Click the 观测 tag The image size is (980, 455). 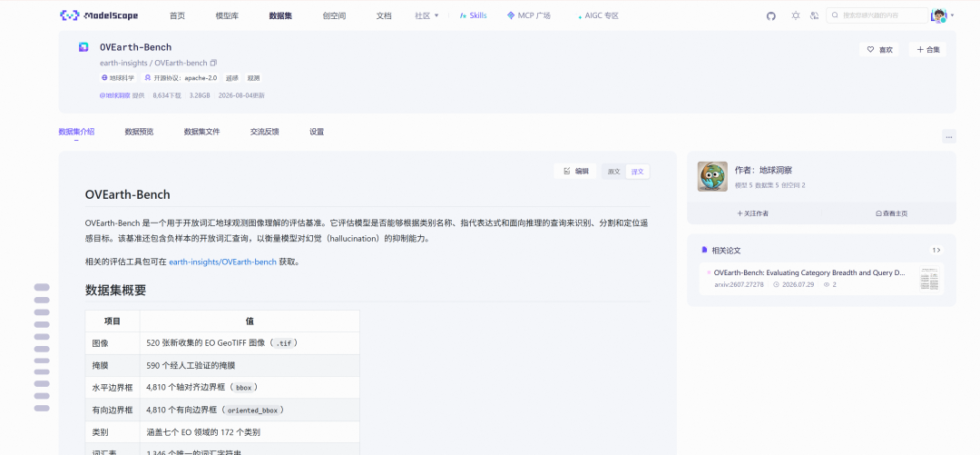pyautogui.click(x=253, y=78)
